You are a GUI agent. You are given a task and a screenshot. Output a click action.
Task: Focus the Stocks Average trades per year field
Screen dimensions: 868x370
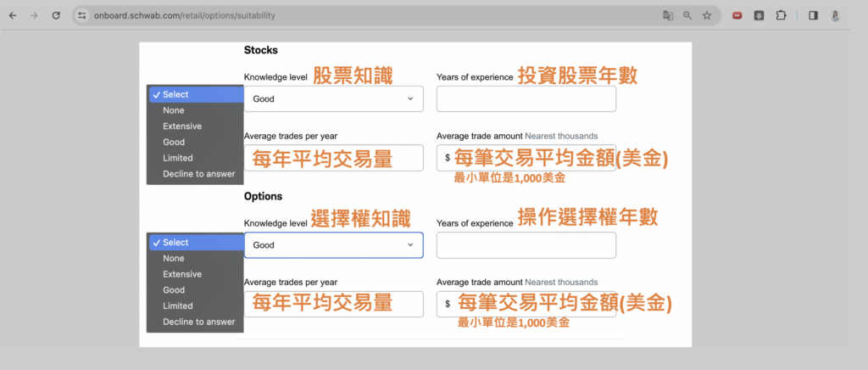pos(333,158)
